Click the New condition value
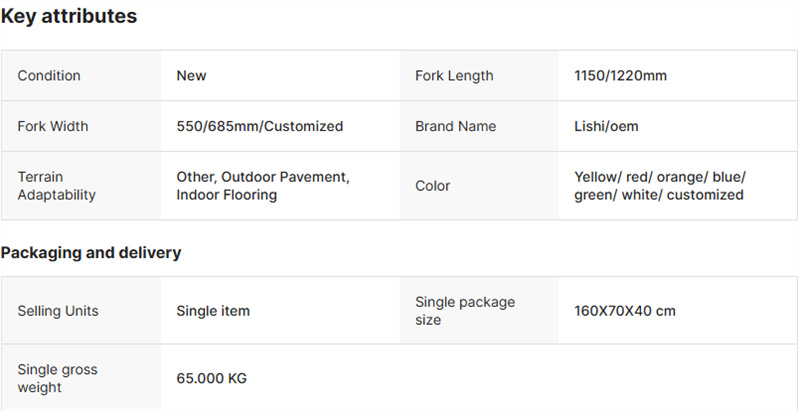 pos(191,75)
